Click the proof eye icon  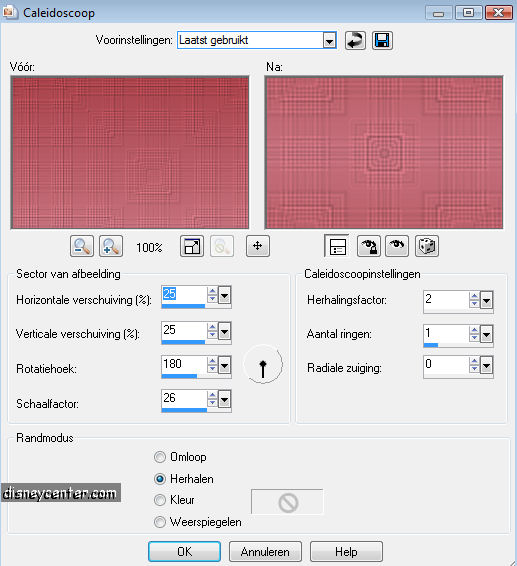(397, 246)
